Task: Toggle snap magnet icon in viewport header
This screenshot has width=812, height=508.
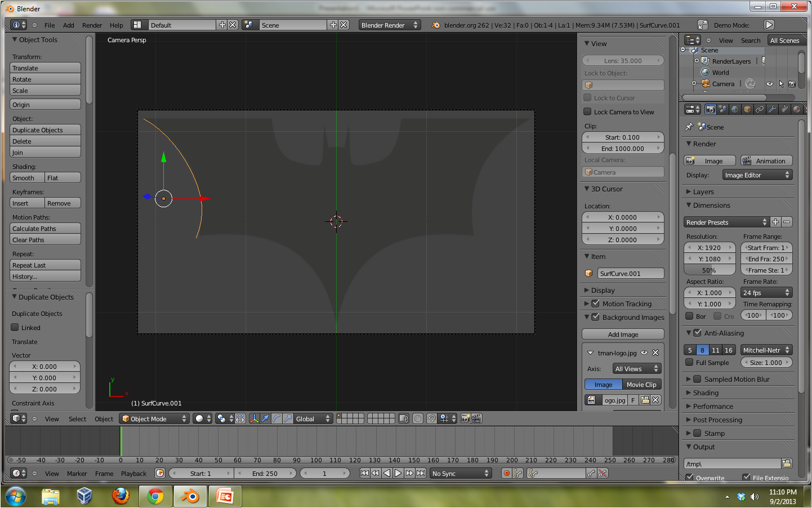Action: coord(431,418)
